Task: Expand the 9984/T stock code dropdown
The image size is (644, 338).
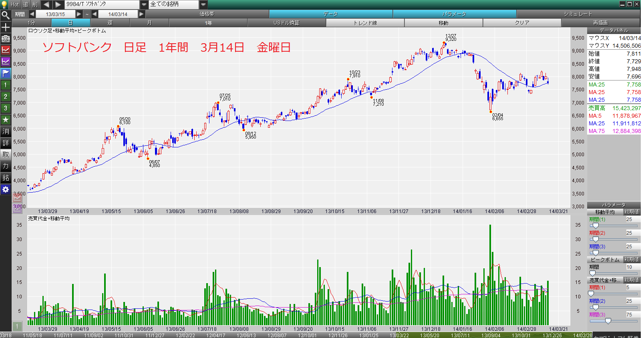Action: 144,4
